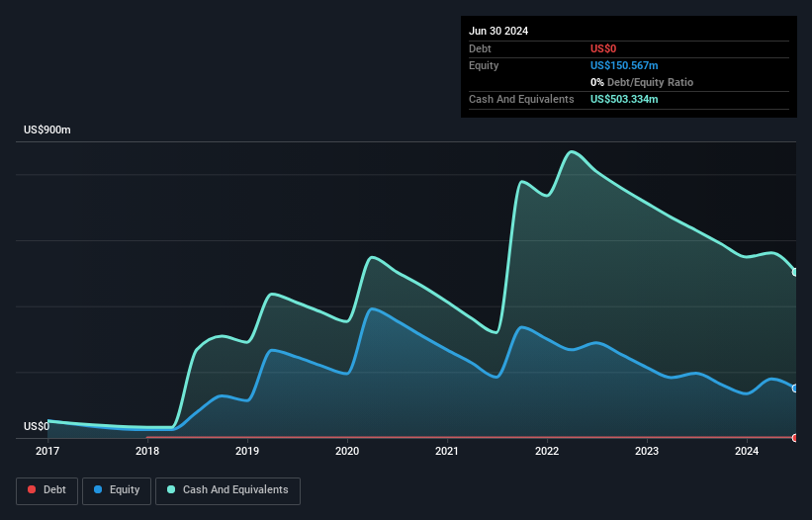Toggle Cash And Equivalents legend button
812x520 pixels.
pyautogui.click(x=227, y=490)
